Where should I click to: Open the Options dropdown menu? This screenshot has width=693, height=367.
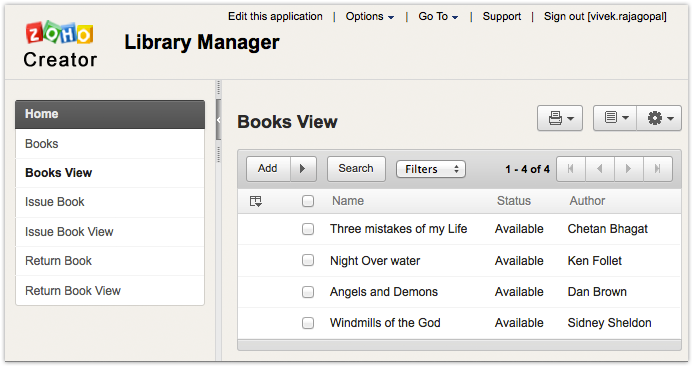[370, 17]
